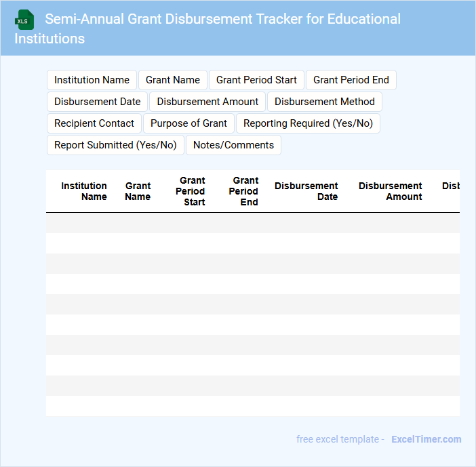The width and height of the screenshot is (476, 467).
Task: Click the Disbursement Method tag
Action: click(324, 102)
